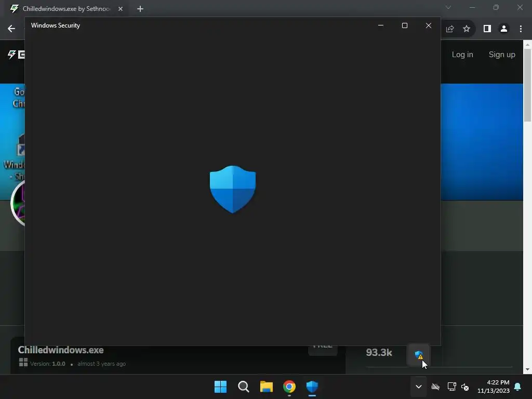Click the Sign up link
Screen dimensions: 532x399
click(x=502, y=55)
